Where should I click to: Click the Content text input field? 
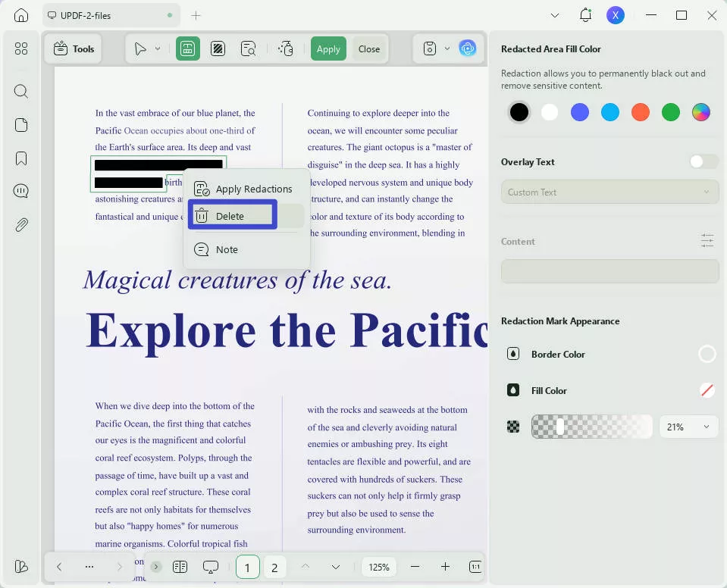[609, 271]
